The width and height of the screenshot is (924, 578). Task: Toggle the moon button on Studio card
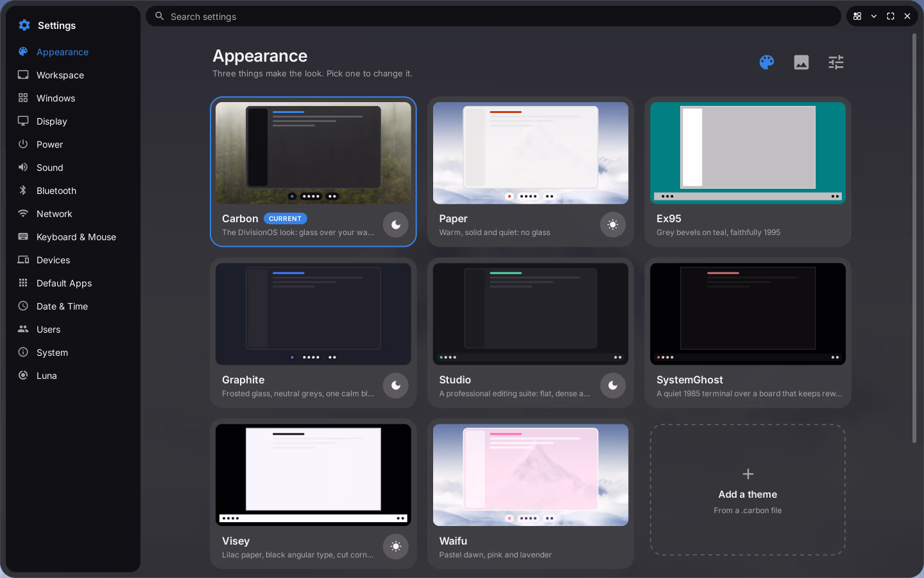coord(613,385)
